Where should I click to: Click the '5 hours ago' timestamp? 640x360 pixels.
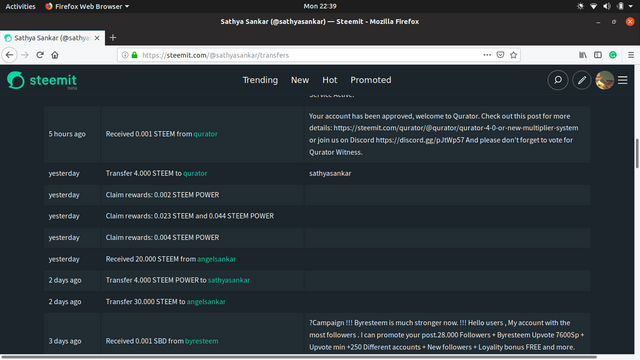coord(67,134)
